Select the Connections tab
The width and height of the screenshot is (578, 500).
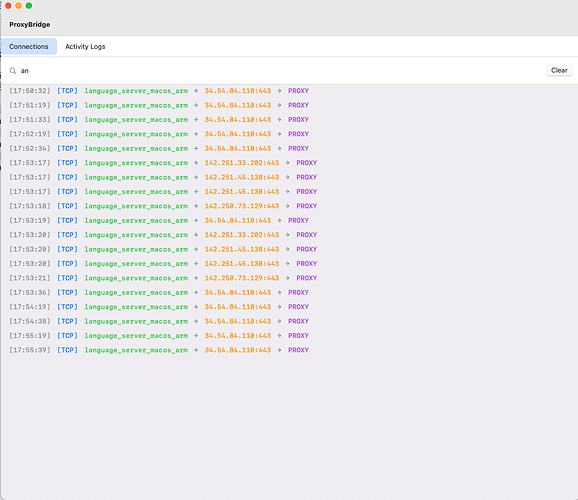coord(29,46)
